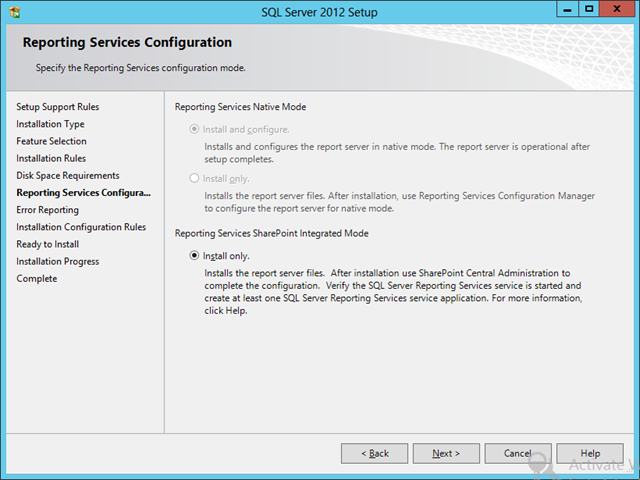Viewport: 640px width, 480px height.
Task: Go to Installation Progress step
Action: pos(58,261)
